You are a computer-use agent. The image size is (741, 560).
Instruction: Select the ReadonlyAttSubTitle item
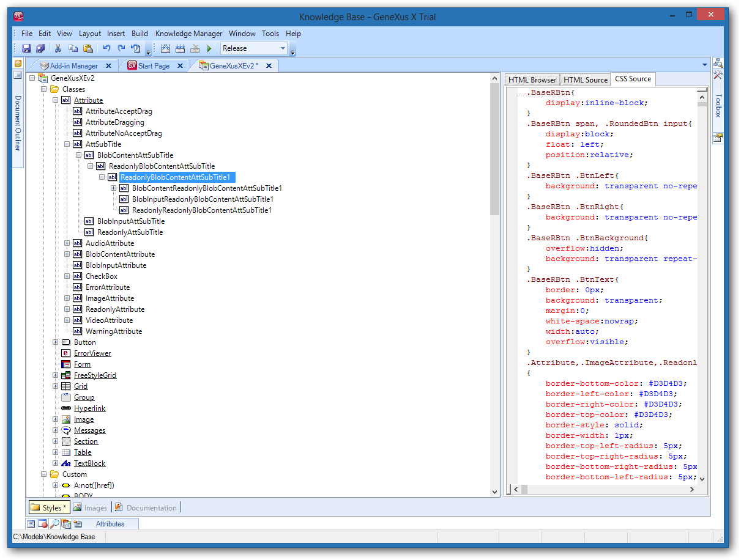(x=130, y=232)
